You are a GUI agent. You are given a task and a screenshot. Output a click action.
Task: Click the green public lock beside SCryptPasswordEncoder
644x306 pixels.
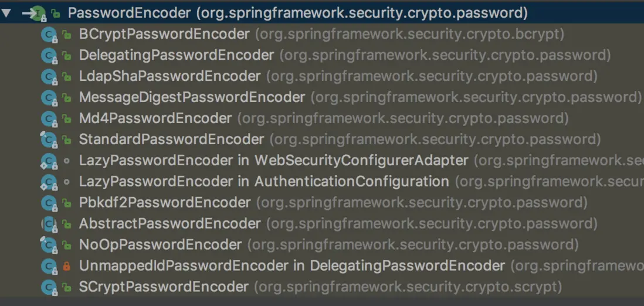click(x=66, y=287)
